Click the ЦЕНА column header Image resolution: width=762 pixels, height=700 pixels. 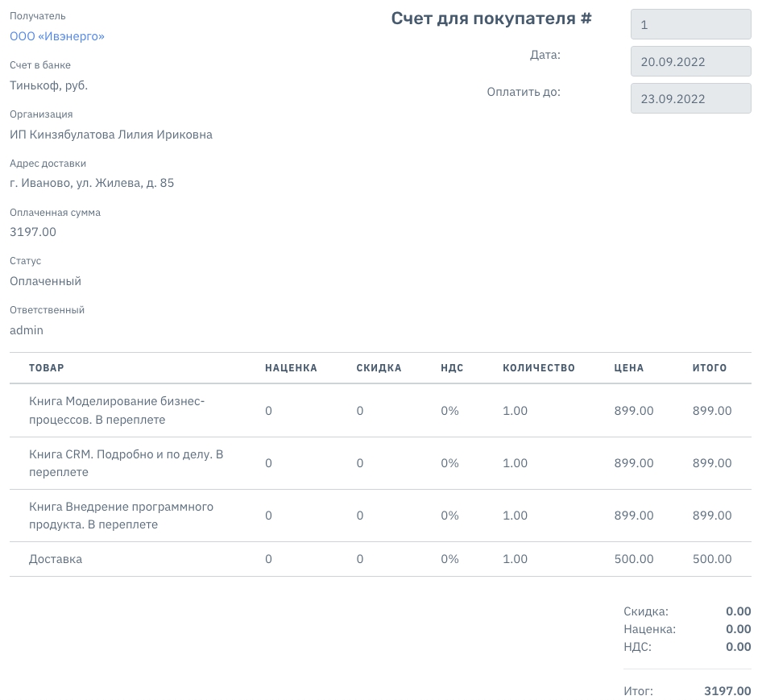[629, 368]
